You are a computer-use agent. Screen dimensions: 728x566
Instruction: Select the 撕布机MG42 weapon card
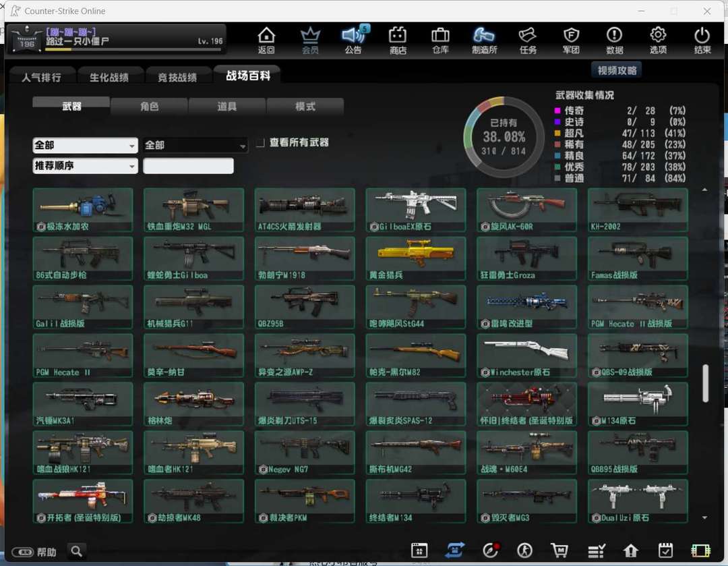pos(415,453)
